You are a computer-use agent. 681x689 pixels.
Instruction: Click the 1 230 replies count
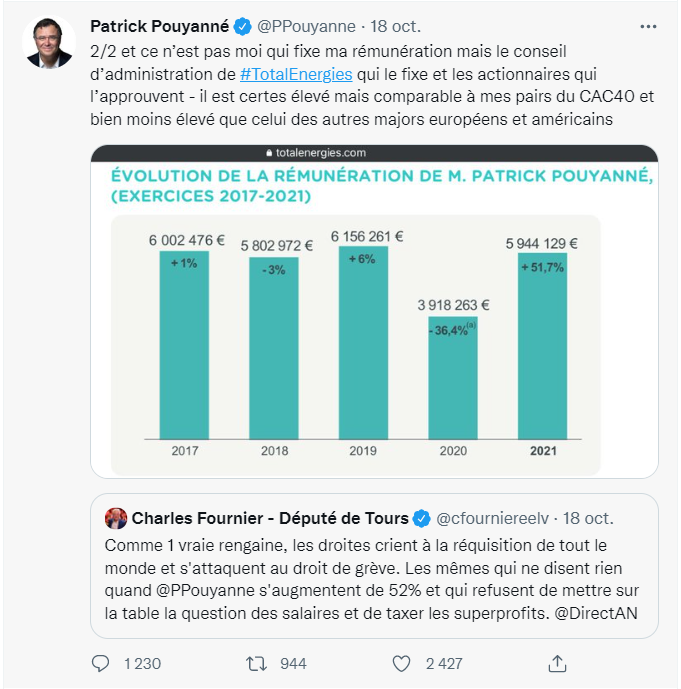point(142,664)
